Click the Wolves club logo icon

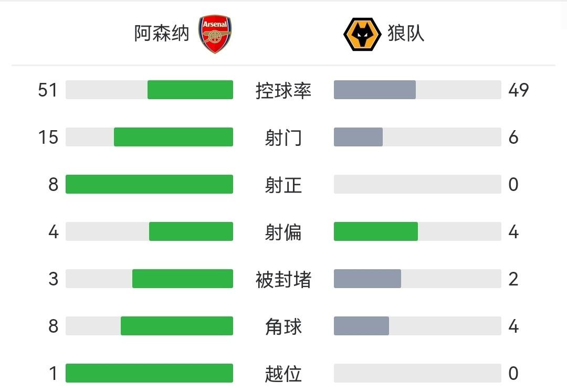362,34
